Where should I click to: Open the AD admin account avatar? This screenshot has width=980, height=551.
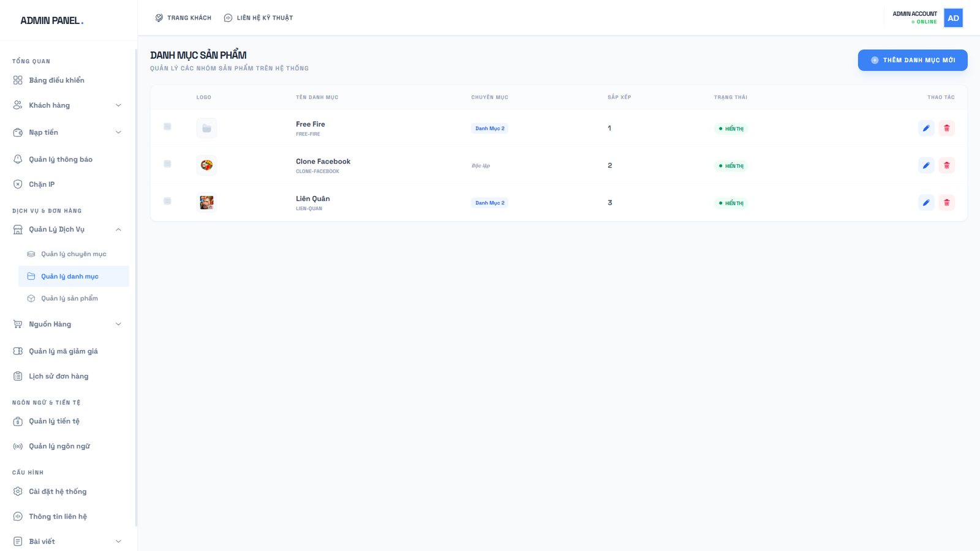tap(953, 18)
